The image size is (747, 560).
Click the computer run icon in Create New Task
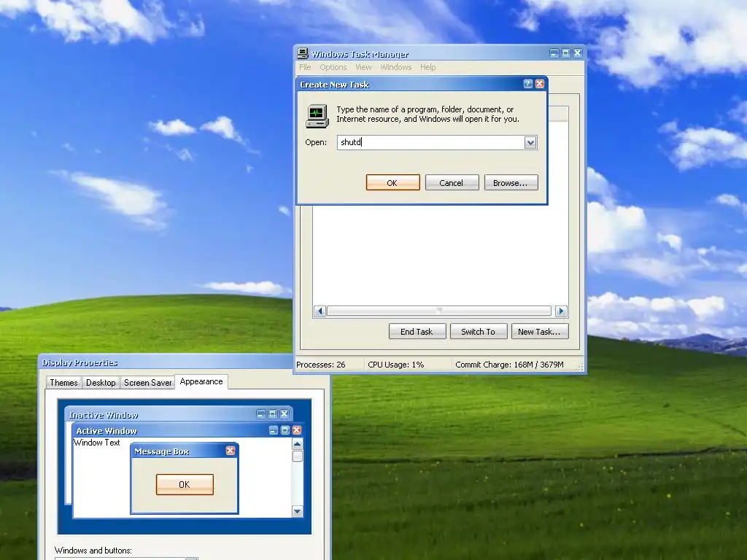pos(317,116)
